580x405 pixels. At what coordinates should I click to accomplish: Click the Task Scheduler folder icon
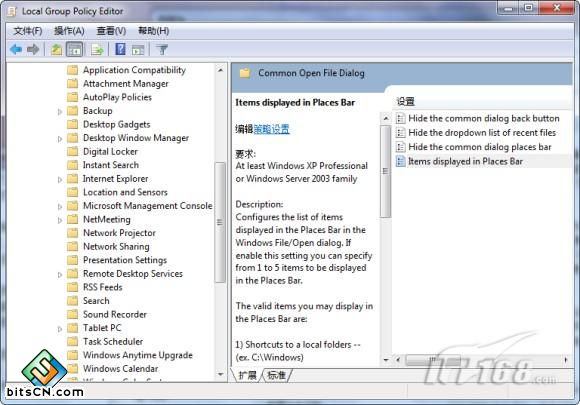(x=72, y=341)
